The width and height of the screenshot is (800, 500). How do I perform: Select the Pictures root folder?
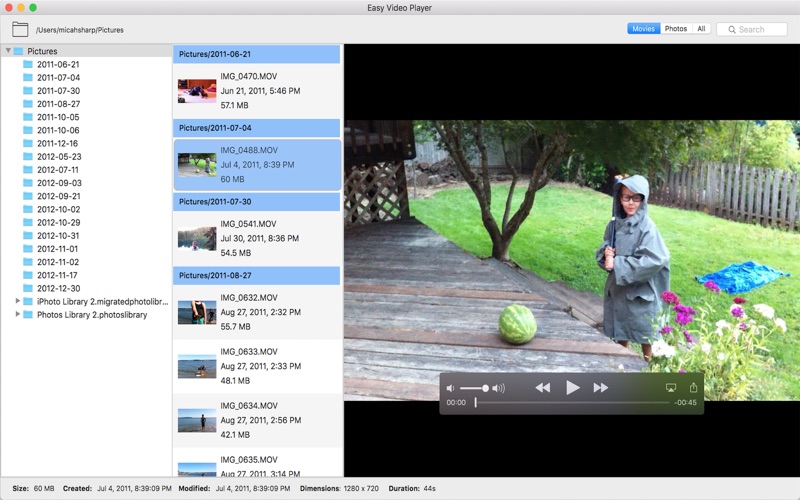coord(86,51)
